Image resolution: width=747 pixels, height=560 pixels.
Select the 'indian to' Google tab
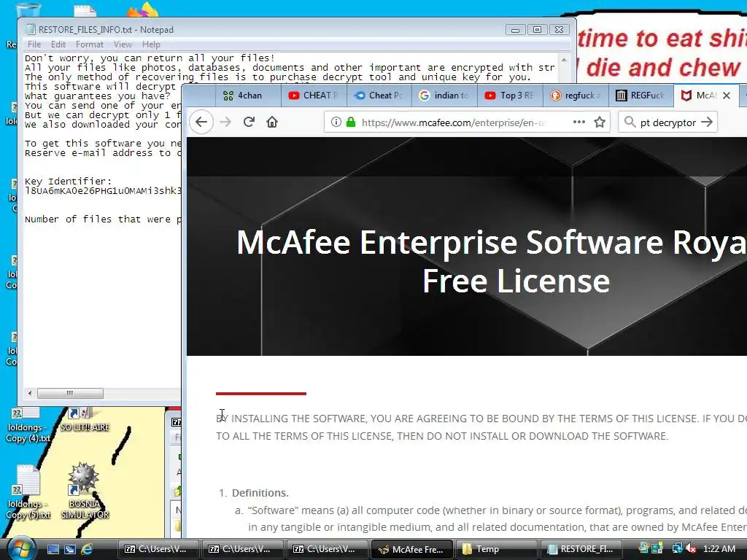tap(444, 96)
